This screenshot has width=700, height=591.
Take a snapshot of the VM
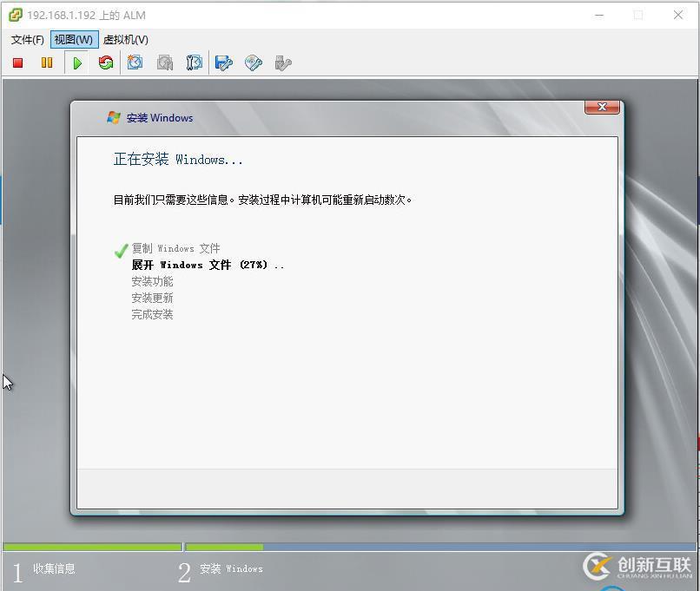click(x=135, y=62)
